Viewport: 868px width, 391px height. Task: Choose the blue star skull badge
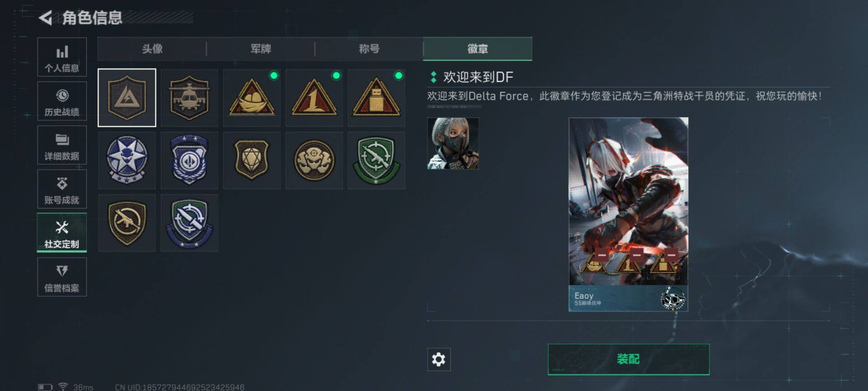click(x=127, y=160)
